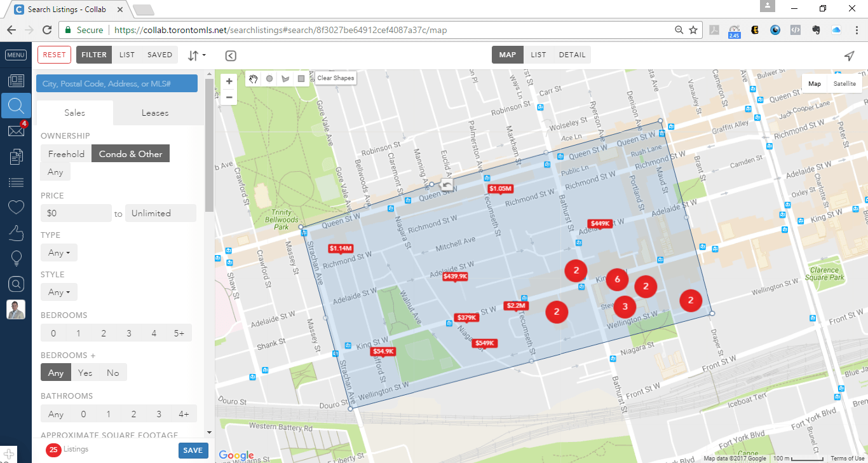Image resolution: width=868 pixels, height=463 pixels.
Task: Select the rectangle draw shape tool
Action: tap(301, 78)
